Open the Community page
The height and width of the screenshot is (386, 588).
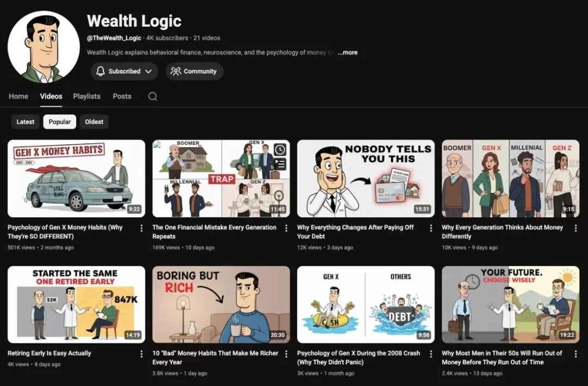tap(194, 71)
